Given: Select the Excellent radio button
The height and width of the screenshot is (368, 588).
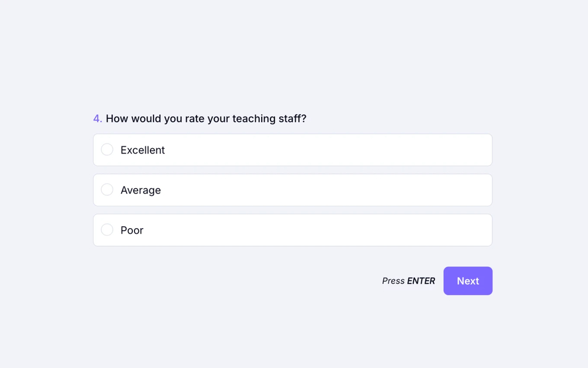Looking at the screenshot, I should (107, 149).
